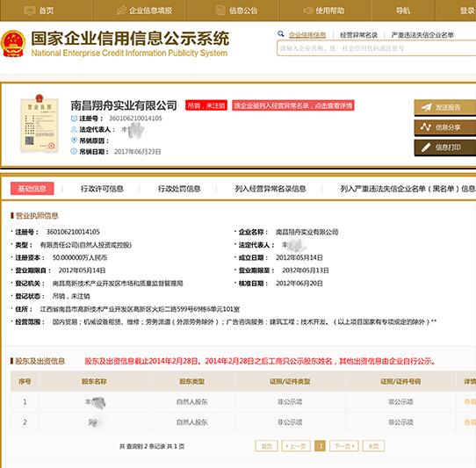Open the business license thumbnail image
The height and width of the screenshot is (468, 476).
40,124
